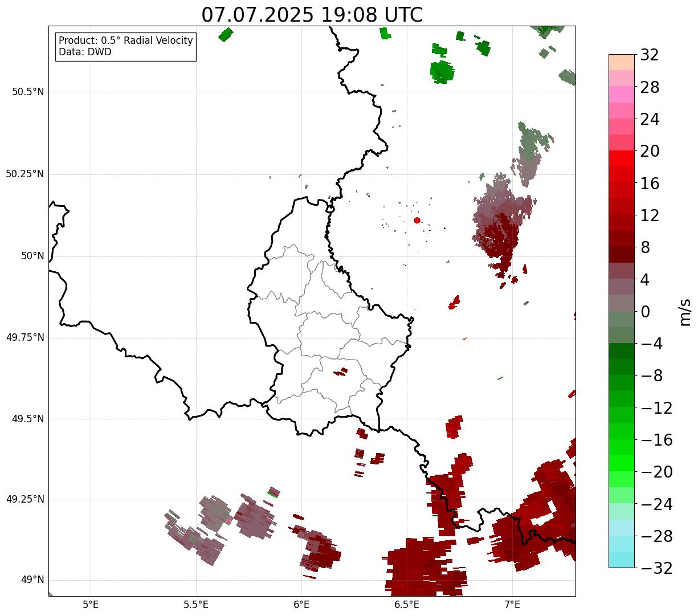This screenshot has height=616, width=698.
Task: Click the colorbar tick label 0
Action: tap(645, 312)
